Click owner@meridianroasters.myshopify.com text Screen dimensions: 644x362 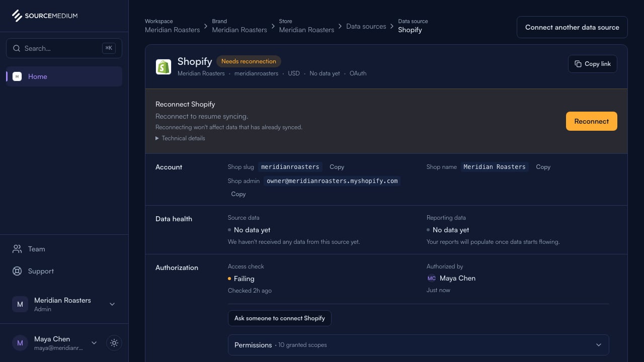(332, 181)
